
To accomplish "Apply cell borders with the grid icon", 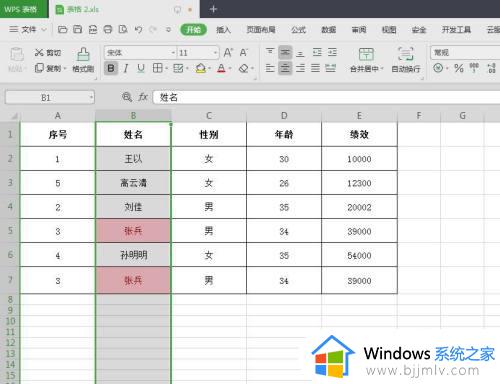I will pos(157,68).
